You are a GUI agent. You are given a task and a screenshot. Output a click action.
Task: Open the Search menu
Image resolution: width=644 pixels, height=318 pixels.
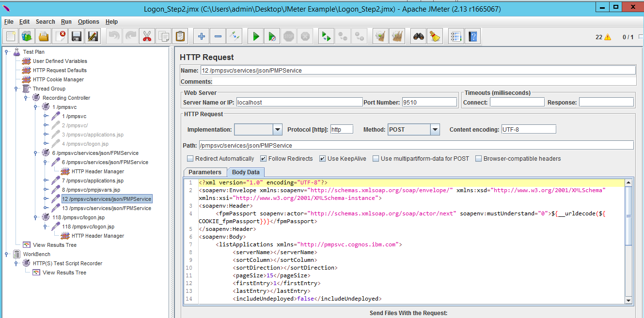(46, 22)
